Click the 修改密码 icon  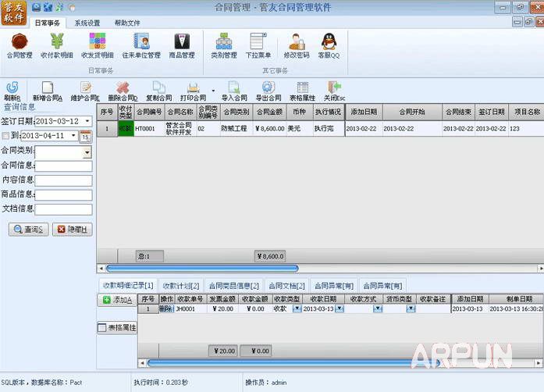coord(296,45)
